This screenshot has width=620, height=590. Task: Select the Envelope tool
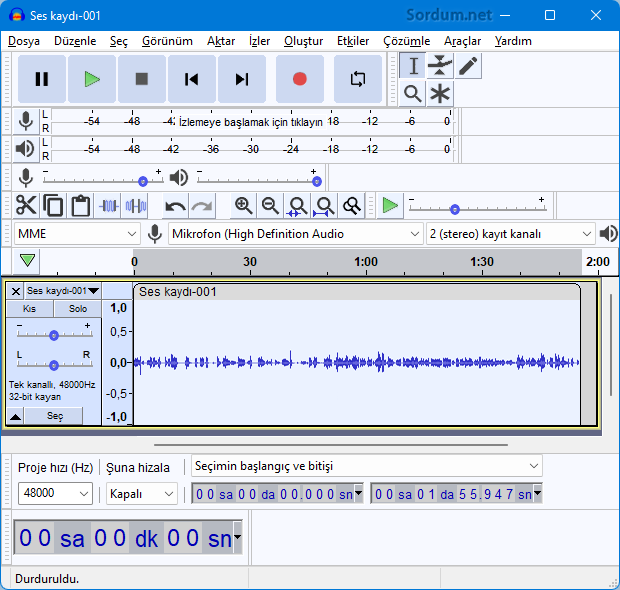point(440,66)
